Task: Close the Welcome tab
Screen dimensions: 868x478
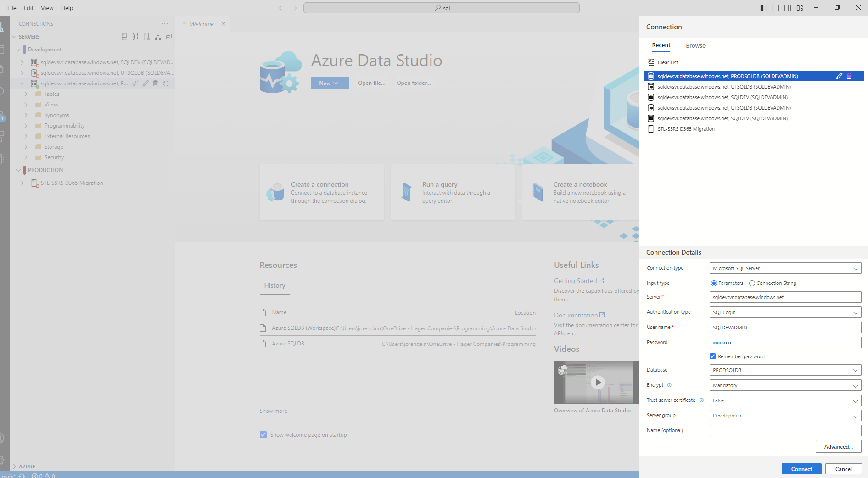Action: 224,24
